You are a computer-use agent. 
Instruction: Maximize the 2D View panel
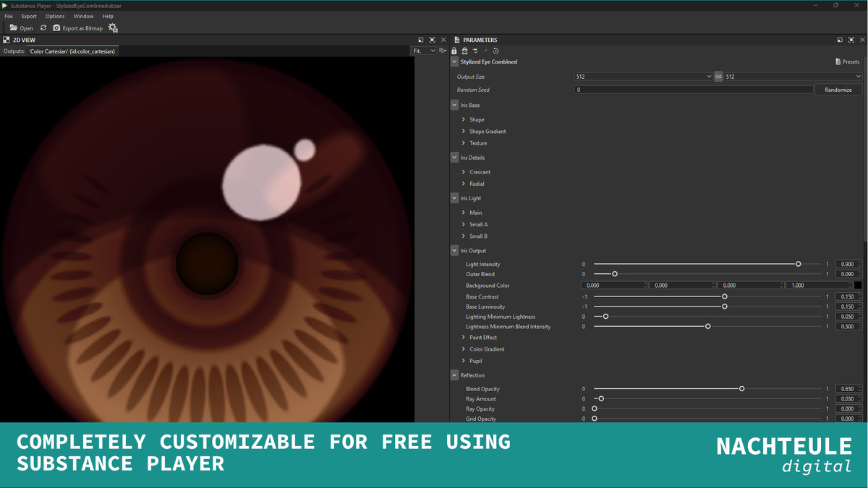coord(432,40)
